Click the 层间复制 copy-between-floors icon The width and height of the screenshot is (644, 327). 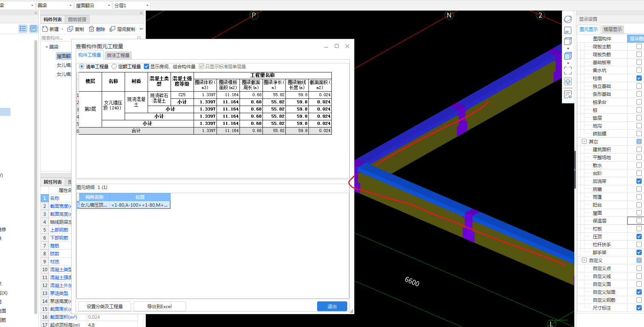pyautogui.click(x=112, y=29)
